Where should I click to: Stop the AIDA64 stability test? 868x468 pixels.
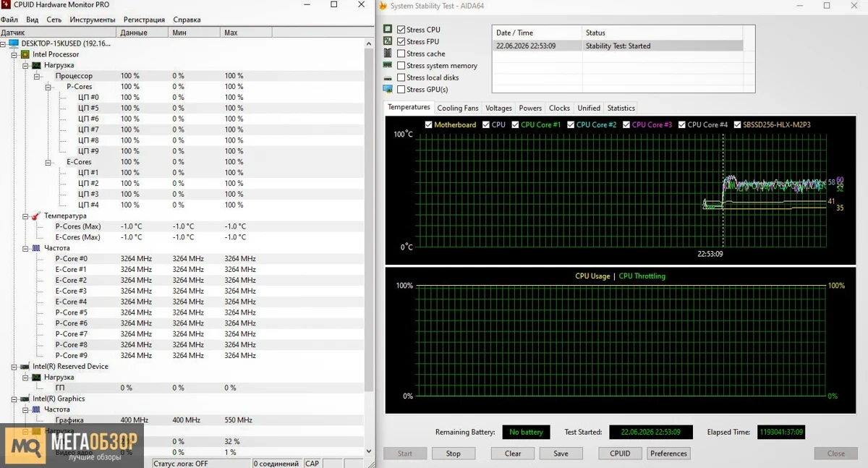454,454
